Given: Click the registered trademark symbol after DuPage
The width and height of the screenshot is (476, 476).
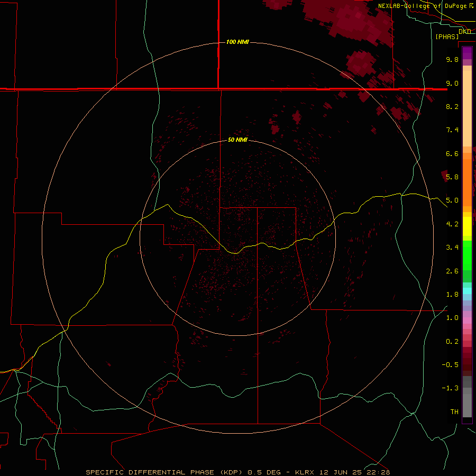Looking at the screenshot, I should coord(471,6).
